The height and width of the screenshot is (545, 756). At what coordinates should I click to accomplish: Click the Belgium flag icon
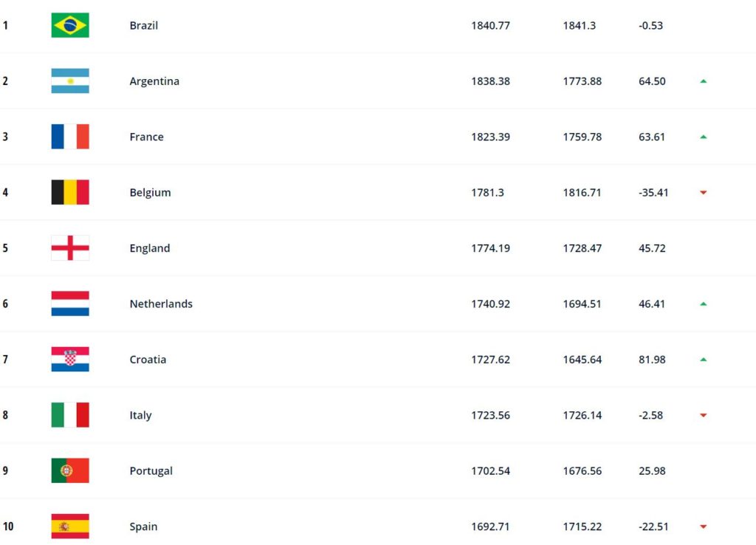click(x=70, y=193)
